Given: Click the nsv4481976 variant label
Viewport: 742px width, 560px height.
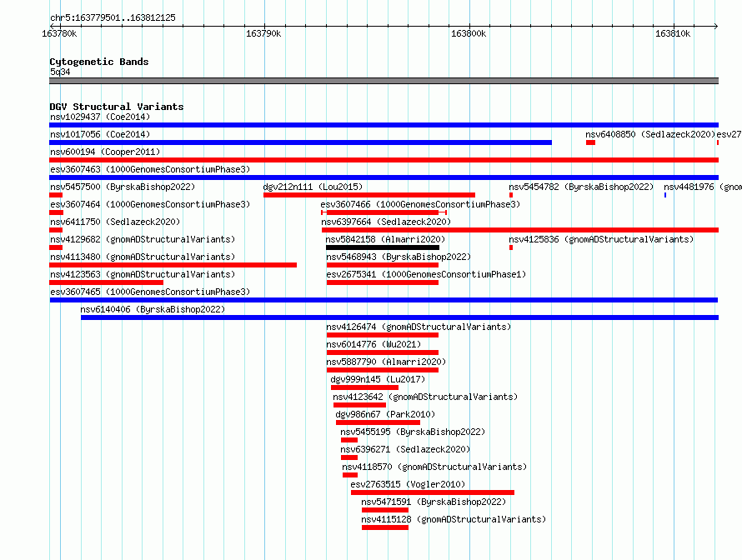Looking at the screenshot, I should (x=703, y=187).
